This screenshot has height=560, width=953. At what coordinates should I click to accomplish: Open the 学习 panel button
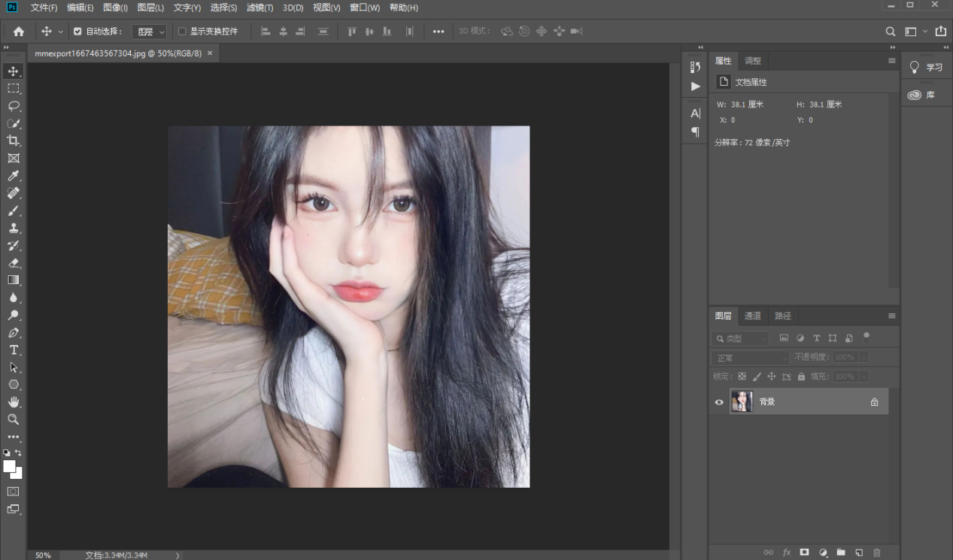[x=926, y=68]
